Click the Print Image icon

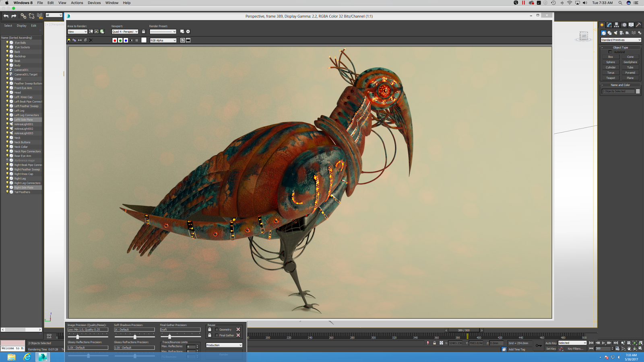[x=85, y=40]
